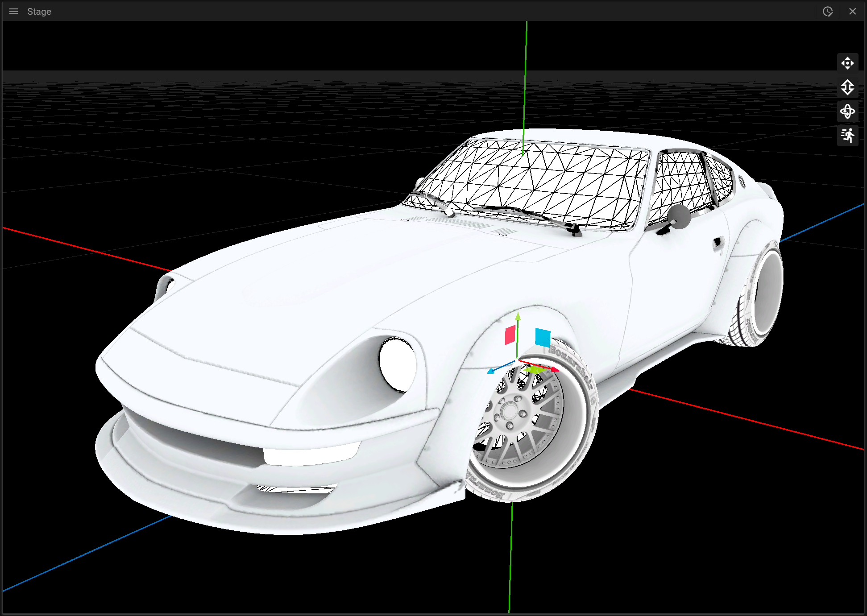Open the clock-with-pencil history icon

point(828,12)
